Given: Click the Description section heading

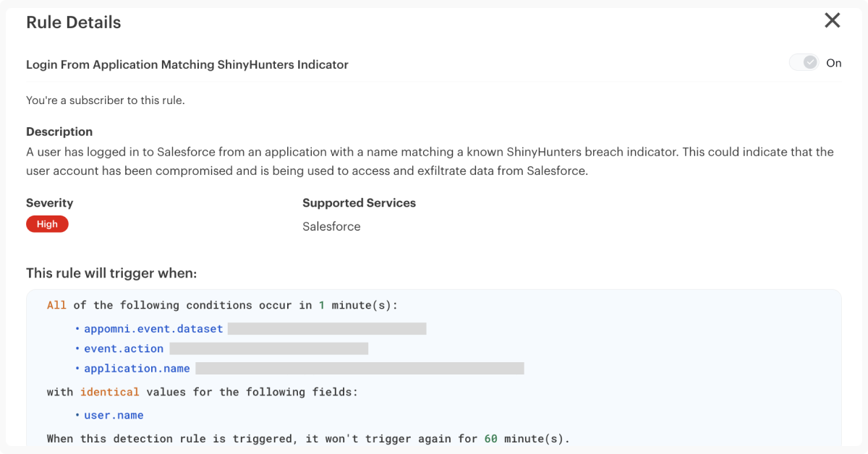Looking at the screenshot, I should [59, 132].
